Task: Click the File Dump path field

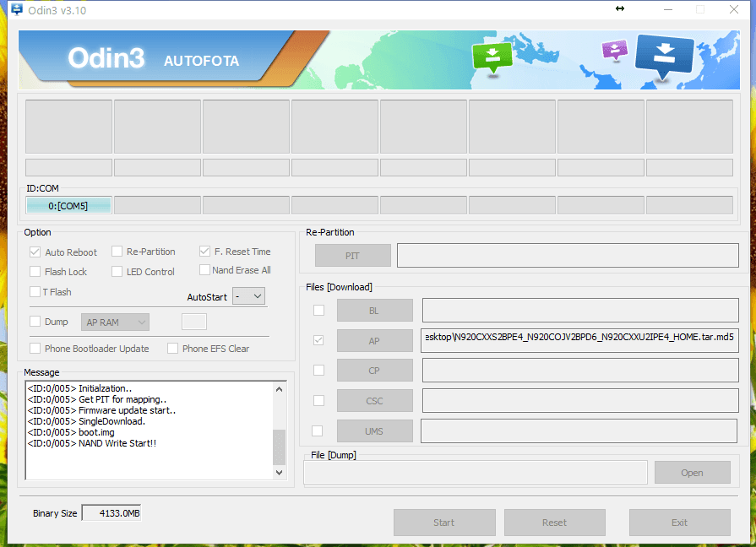Action: click(476, 473)
